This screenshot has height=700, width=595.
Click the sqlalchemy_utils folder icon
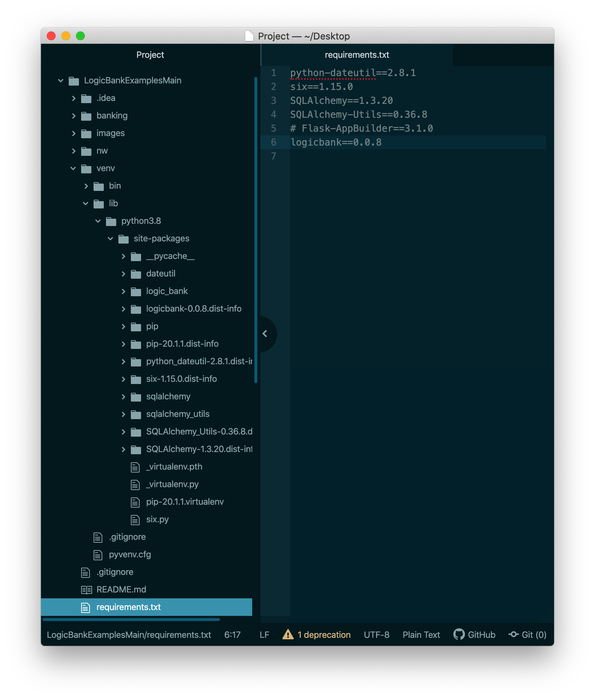click(x=136, y=414)
